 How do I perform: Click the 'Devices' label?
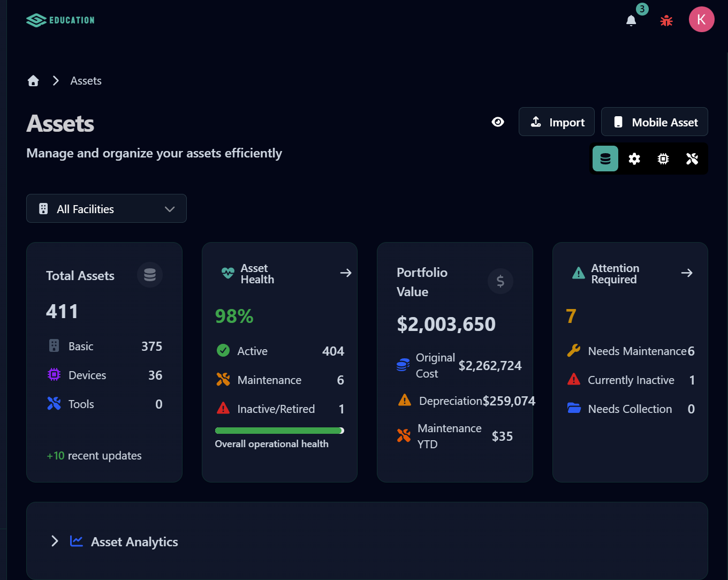(87, 375)
